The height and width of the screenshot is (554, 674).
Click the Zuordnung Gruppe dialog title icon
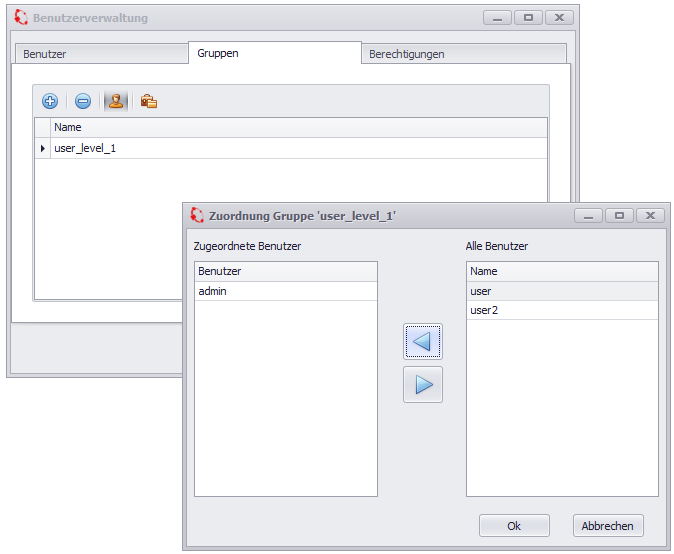pos(195,215)
